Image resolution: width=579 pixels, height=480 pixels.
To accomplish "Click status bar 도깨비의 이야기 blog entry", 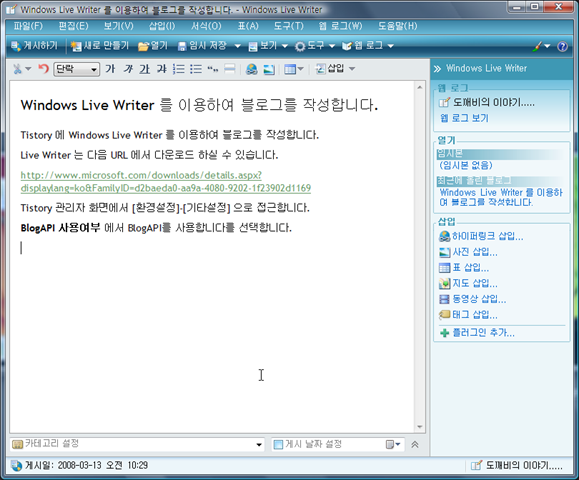I will pyautogui.click(x=517, y=466).
